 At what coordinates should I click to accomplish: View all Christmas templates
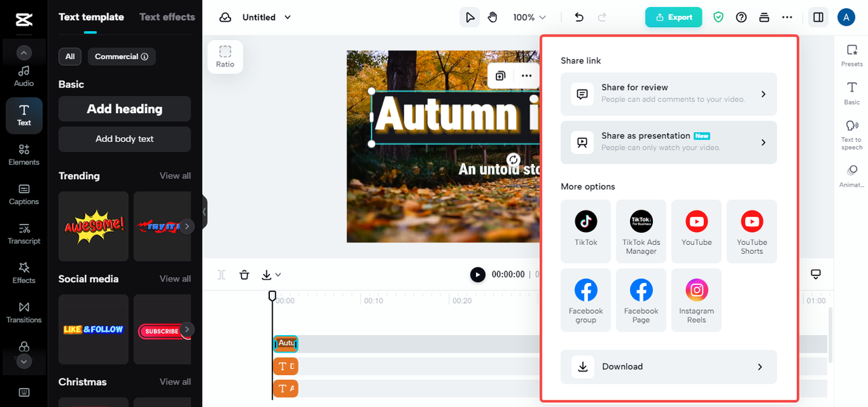(175, 382)
